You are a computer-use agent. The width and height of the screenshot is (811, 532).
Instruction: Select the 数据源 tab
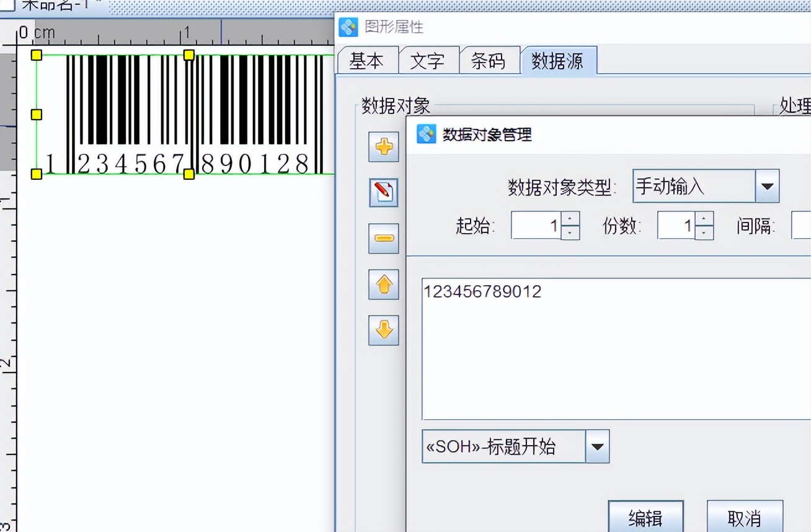point(557,60)
